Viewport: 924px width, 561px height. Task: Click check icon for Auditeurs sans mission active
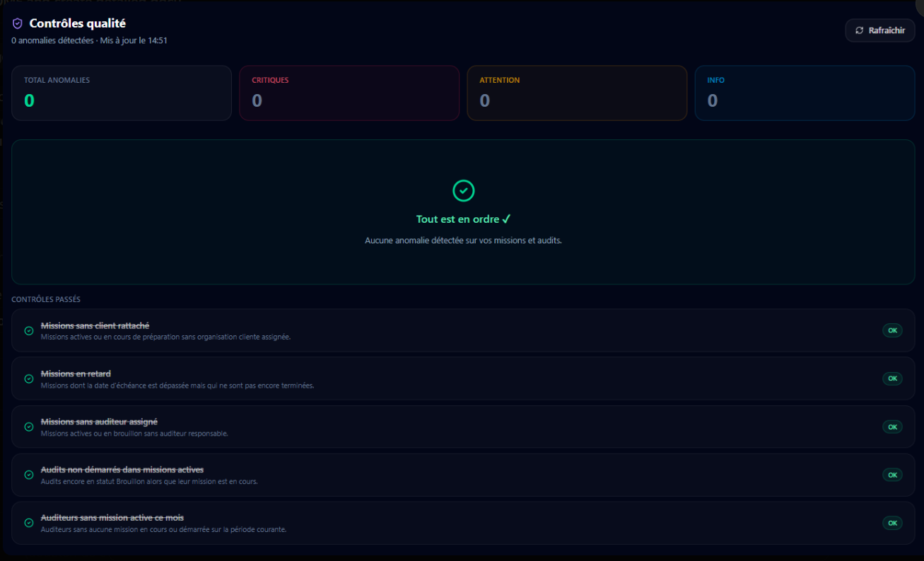[29, 523]
